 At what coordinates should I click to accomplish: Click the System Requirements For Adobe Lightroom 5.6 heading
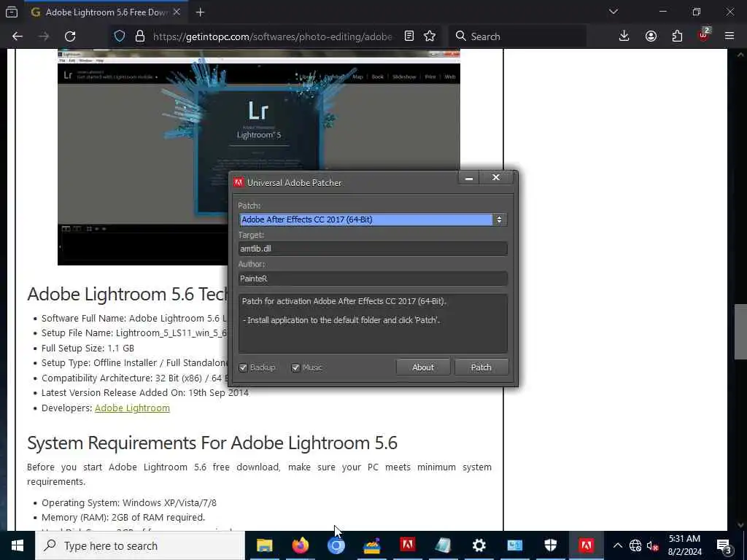click(212, 443)
